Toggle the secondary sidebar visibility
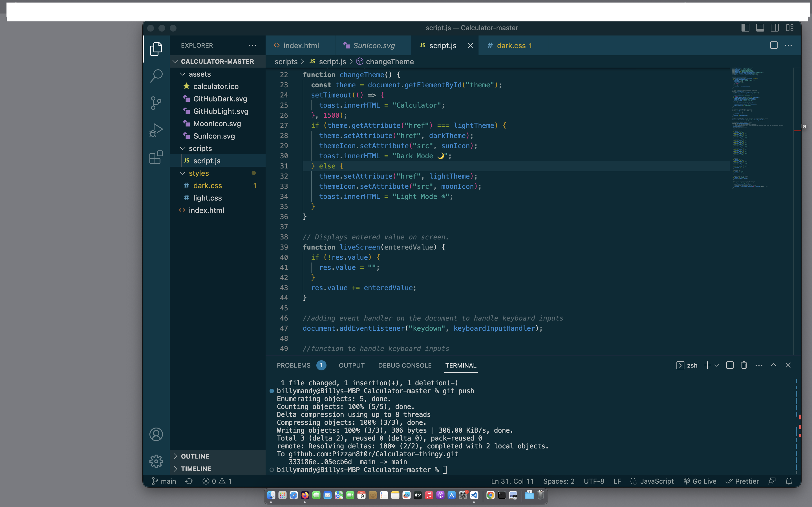Viewport: 812px width, 507px height. [775, 28]
